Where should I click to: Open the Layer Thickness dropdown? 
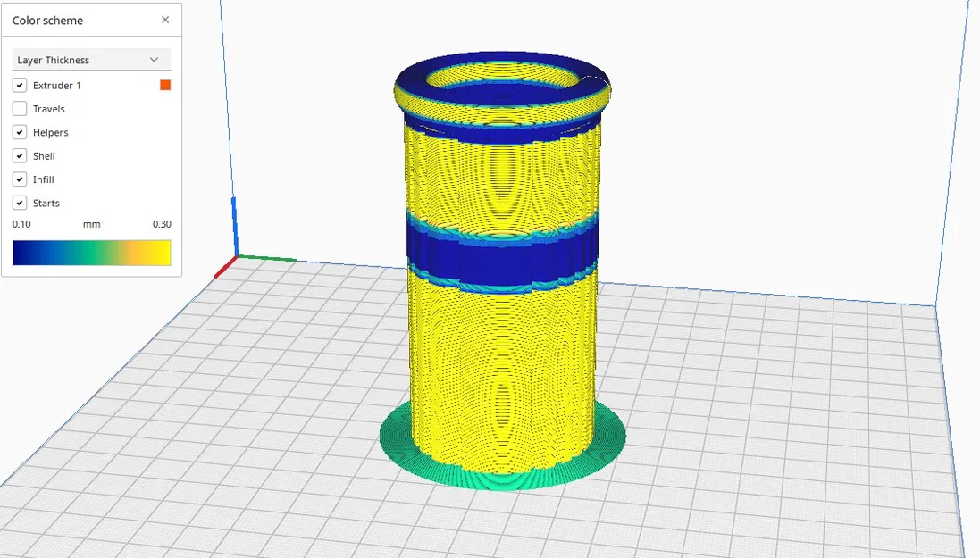click(91, 60)
